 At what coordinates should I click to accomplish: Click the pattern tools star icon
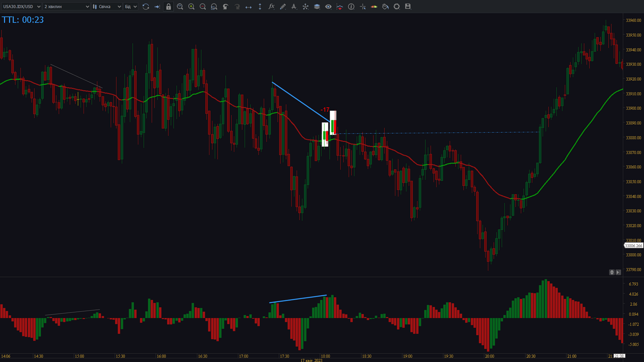point(306,6)
